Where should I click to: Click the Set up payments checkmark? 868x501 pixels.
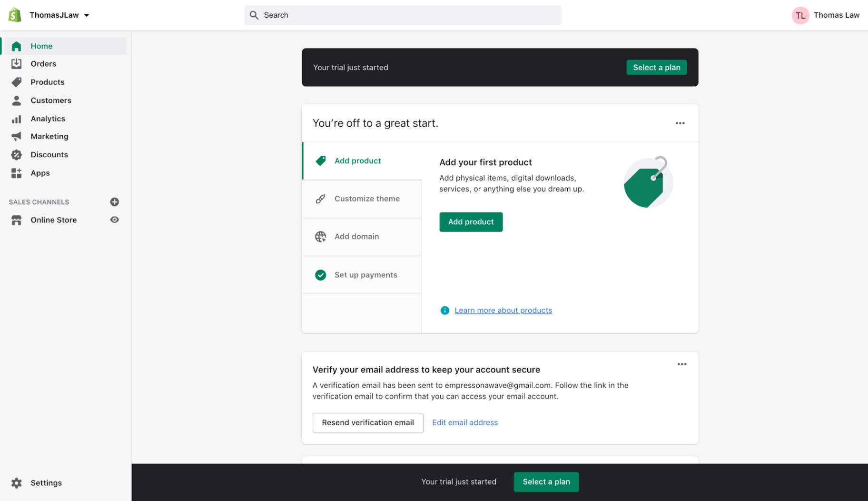pyautogui.click(x=320, y=275)
